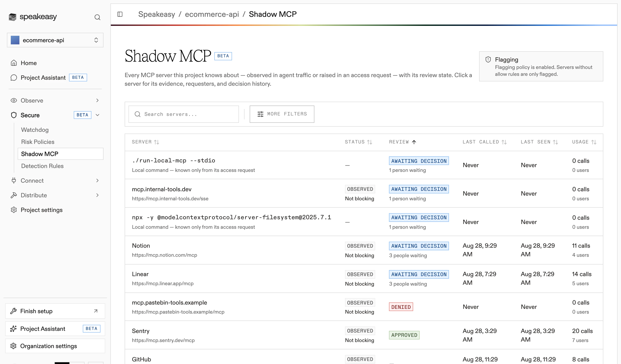
Task: Sort by the Server column arrows
Action: tap(157, 142)
